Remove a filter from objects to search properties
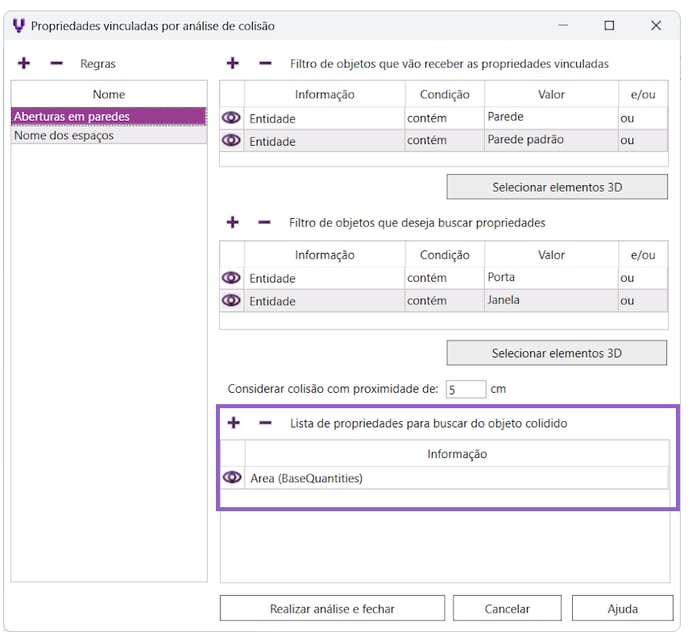Image resolution: width=688 pixels, height=636 pixels. pyautogui.click(x=265, y=222)
